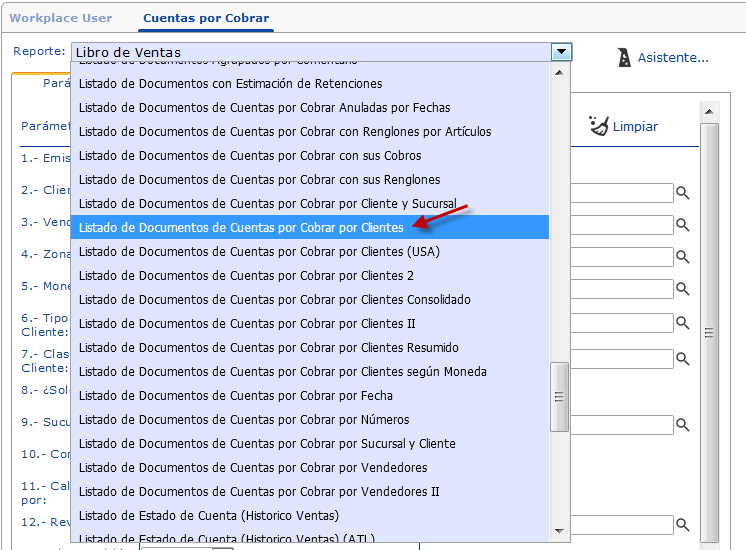This screenshot has height=550, width=746.
Task: Select the Cuentas por Cobrar tab
Action: click(205, 18)
